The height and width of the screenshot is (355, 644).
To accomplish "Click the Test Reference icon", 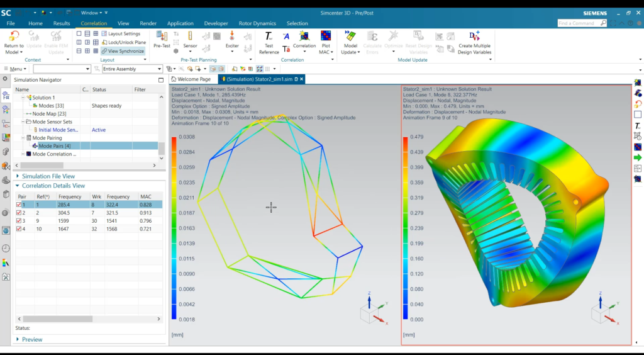I will 269,37.
